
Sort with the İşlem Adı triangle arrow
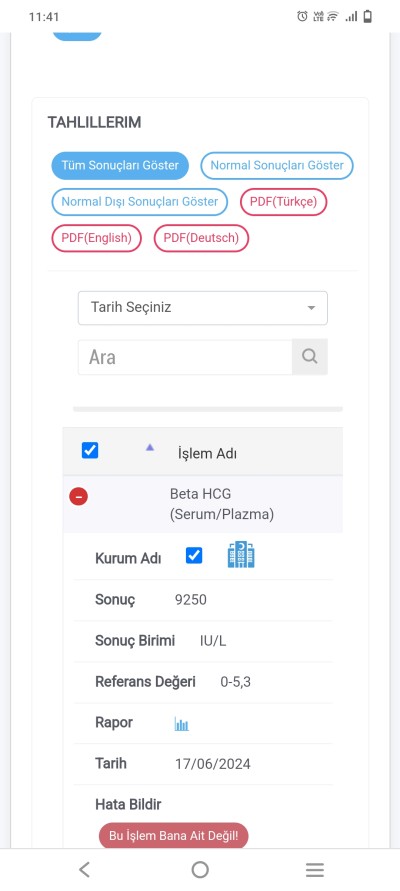tap(149, 448)
